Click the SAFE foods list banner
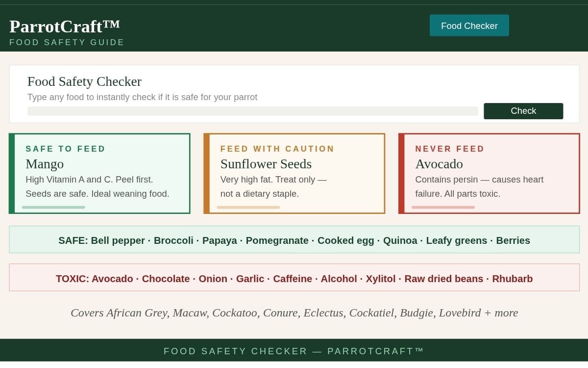 coord(294,240)
